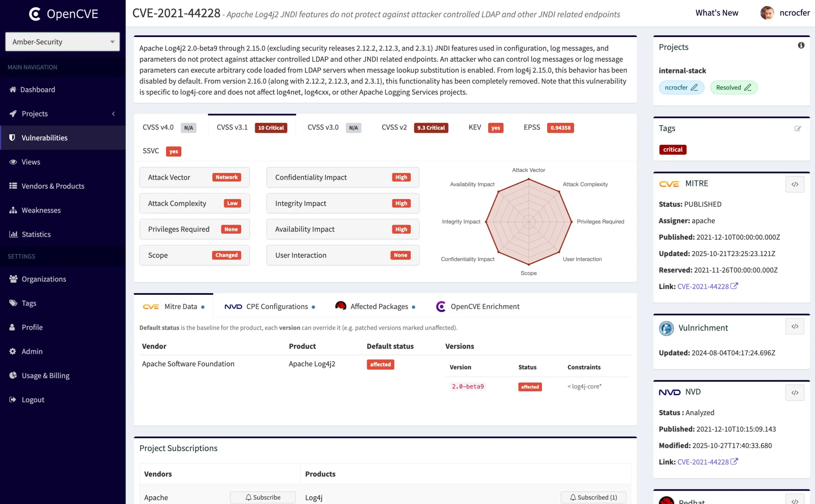Show Vulnrichment raw code icon

pos(795,327)
